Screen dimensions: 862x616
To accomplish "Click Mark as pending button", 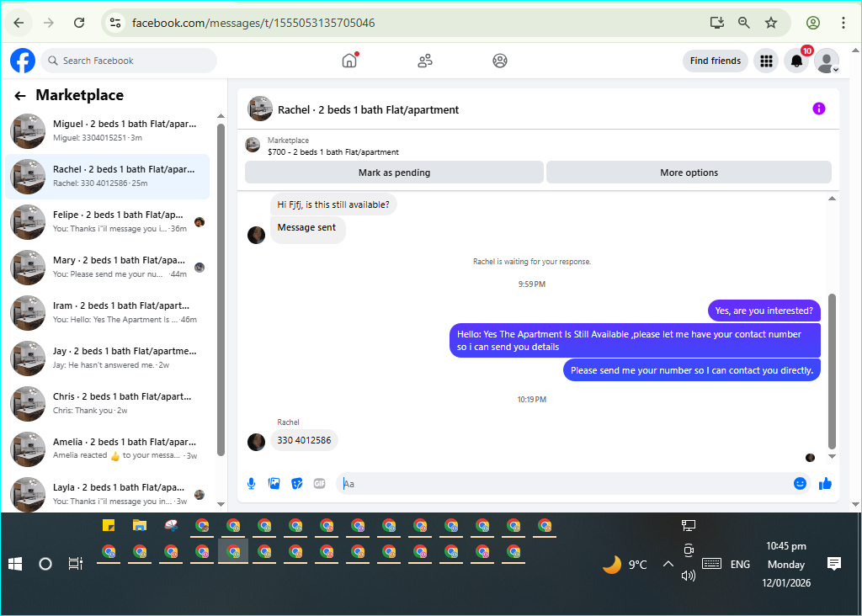I will pos(394,173).
